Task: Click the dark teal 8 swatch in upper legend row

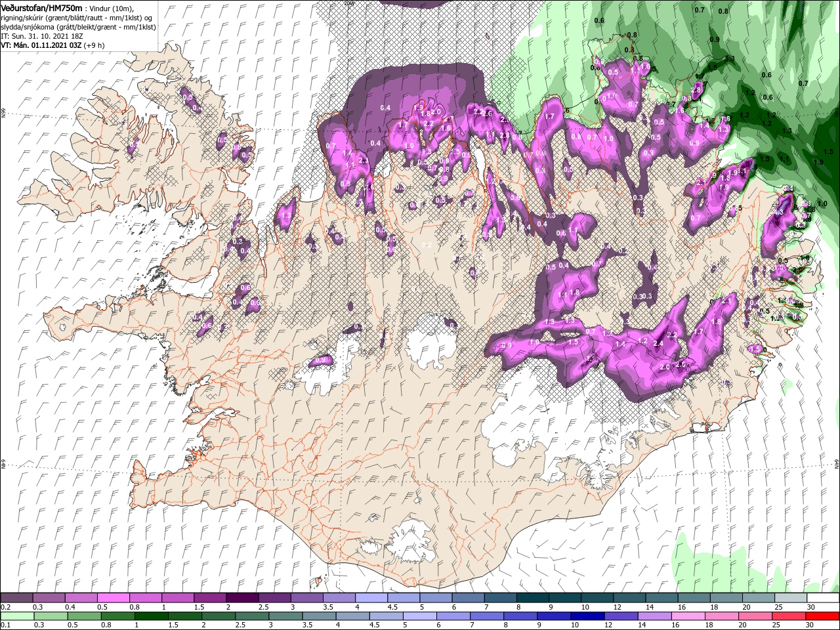Action: 533,597
